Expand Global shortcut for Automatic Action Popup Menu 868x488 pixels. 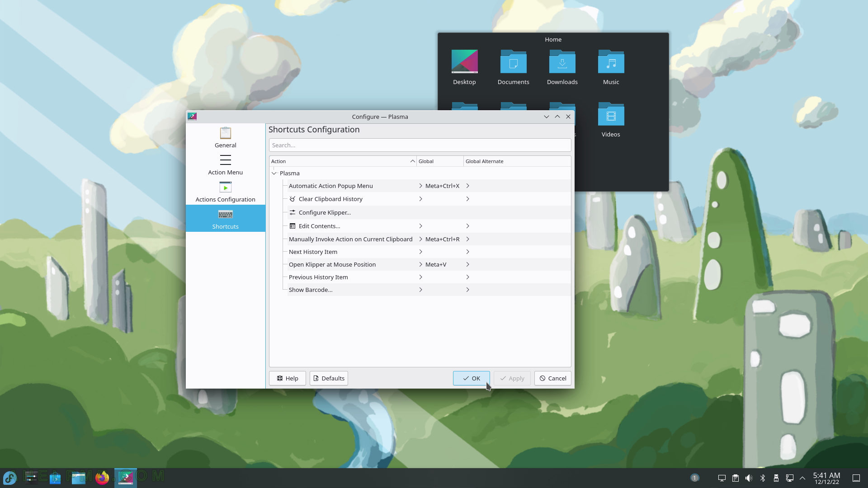420,186
